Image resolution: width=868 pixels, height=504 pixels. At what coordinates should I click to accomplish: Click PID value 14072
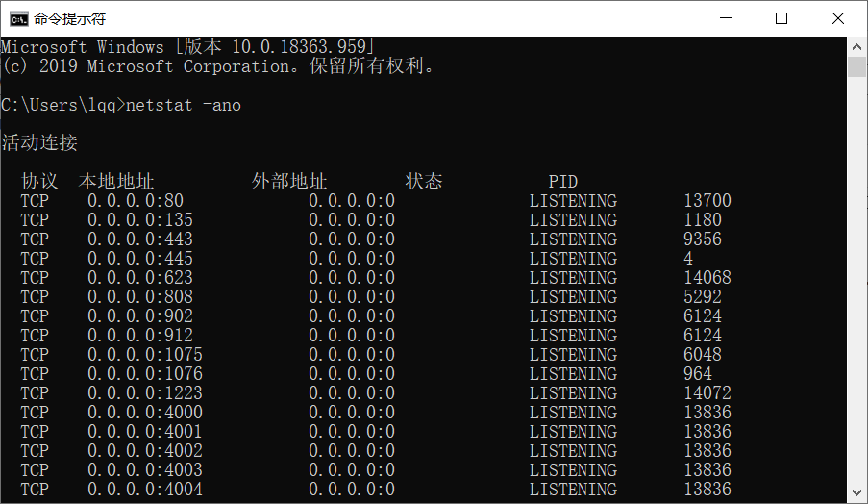(x=707, y=393)
